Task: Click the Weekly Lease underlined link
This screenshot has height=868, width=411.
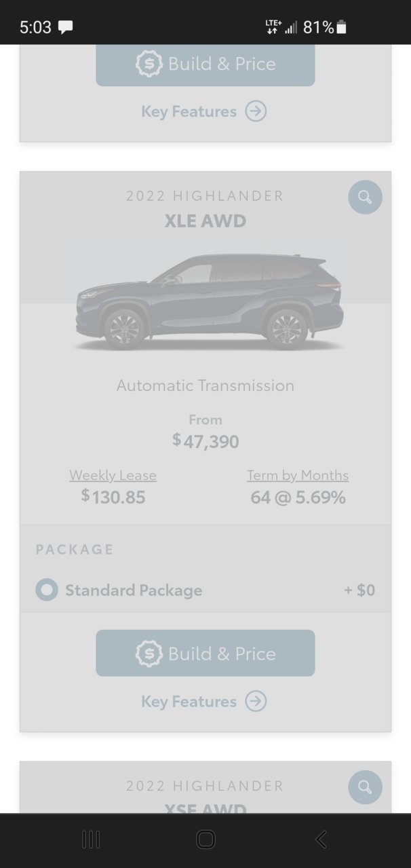Action: [113, 475]
